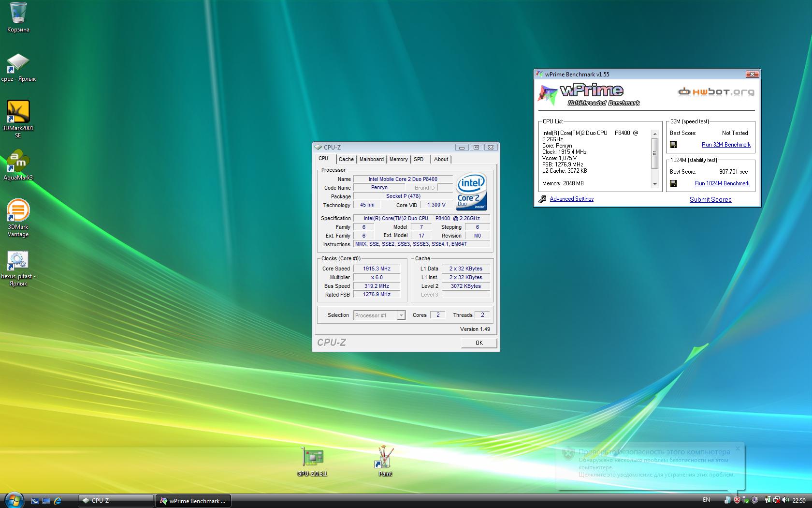Launch the AquaMark3 desktop shortcut
Viewport: 812px width, 508px height.
(18, 165)
